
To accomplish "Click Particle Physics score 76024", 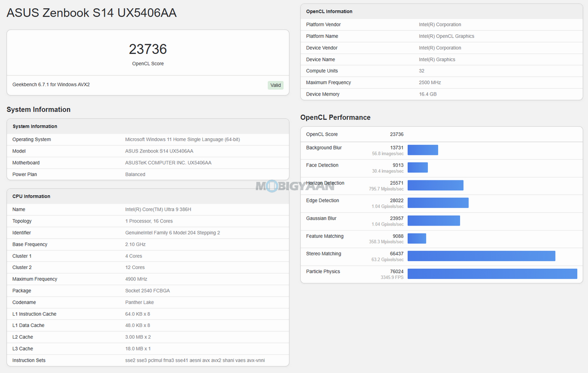I will click(x=397, y=272).
